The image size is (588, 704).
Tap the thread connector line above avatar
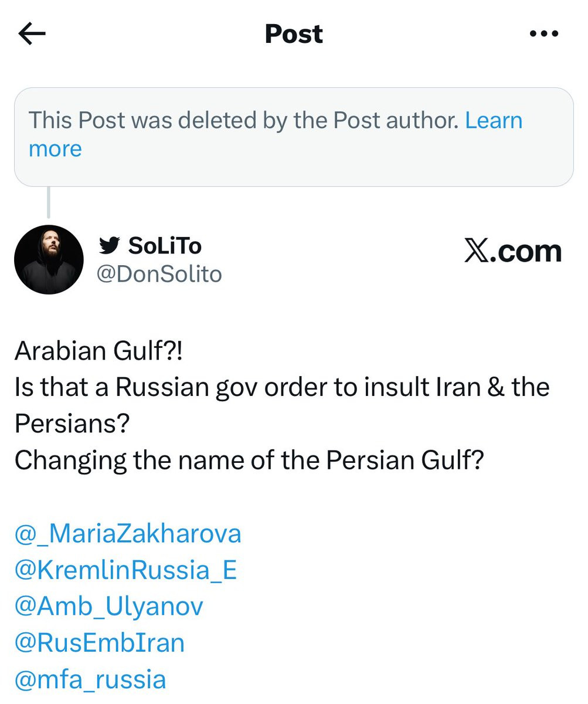[49, 203]
